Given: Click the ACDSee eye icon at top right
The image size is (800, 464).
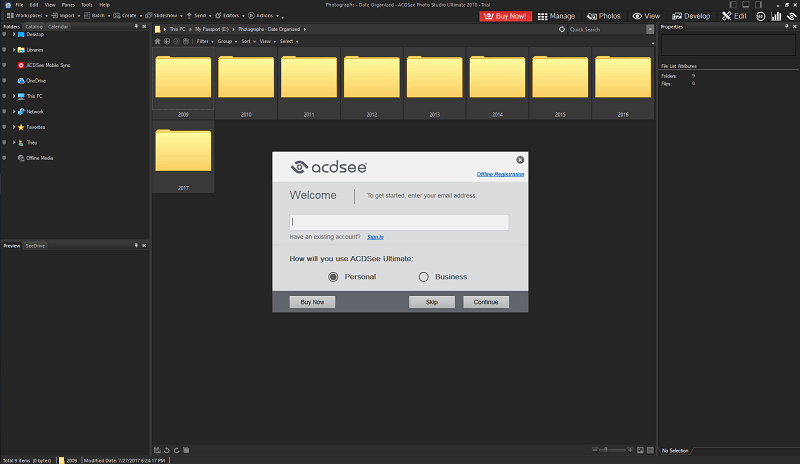Looking at the screenshot, I should 791,16.
